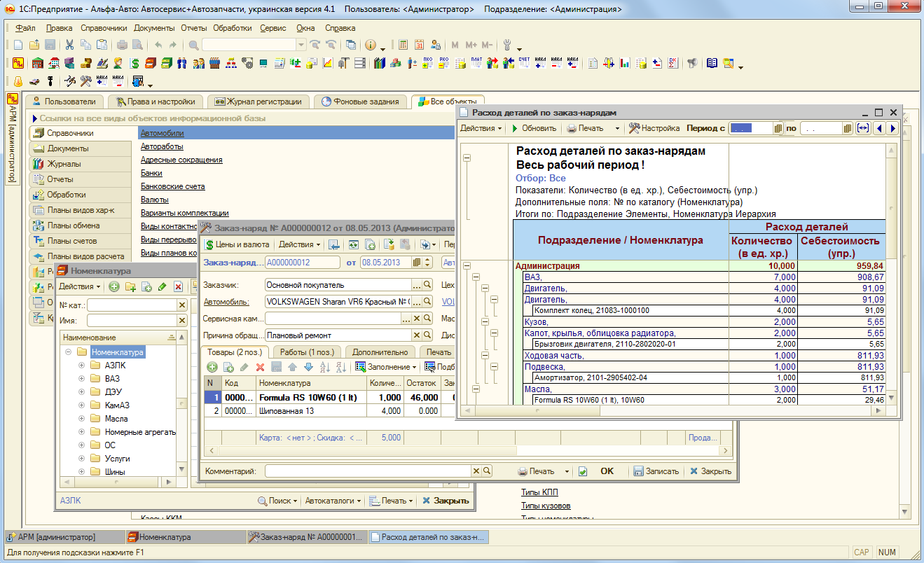Screen dimensions: 924x563
Task: Click Настройка button in report toolbar
Action: 654,128
